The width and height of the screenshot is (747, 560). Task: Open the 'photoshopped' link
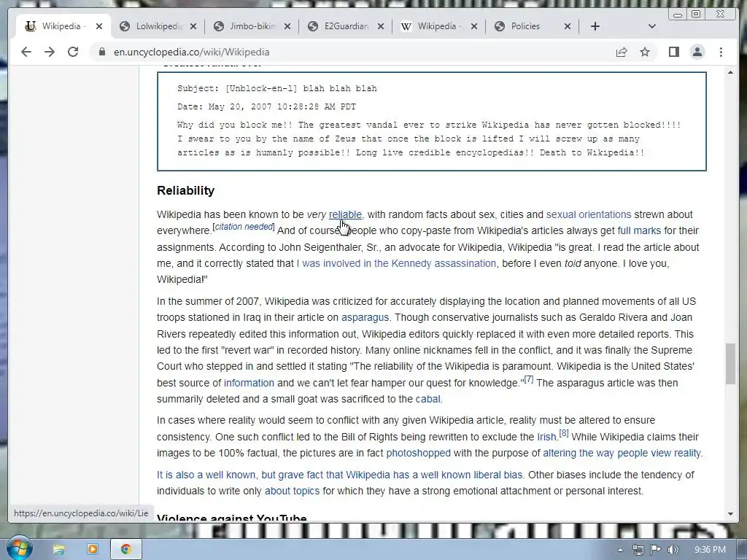(x=418, y=453)
